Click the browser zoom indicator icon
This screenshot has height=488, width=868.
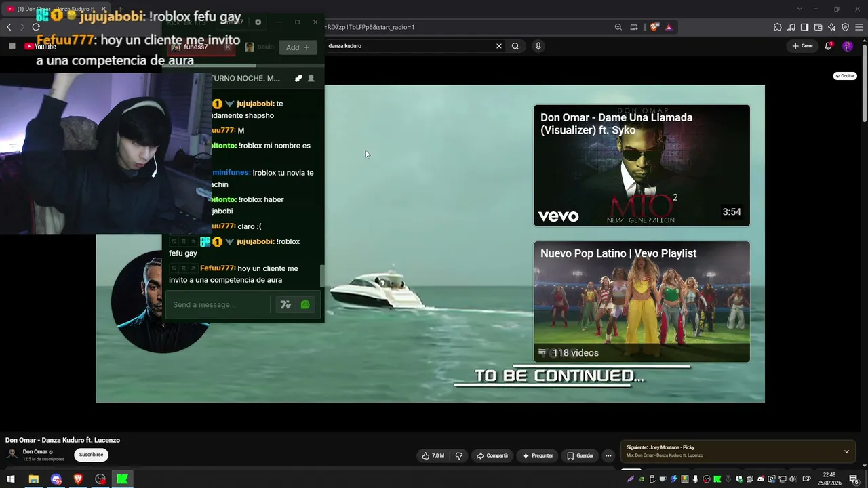(x=618, y=27)
